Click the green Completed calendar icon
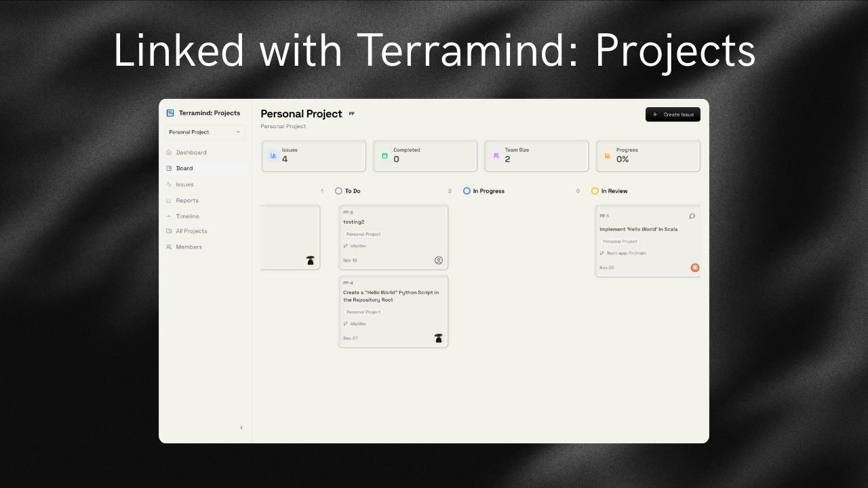Screen dimensions: 868x488 (385, 155)
